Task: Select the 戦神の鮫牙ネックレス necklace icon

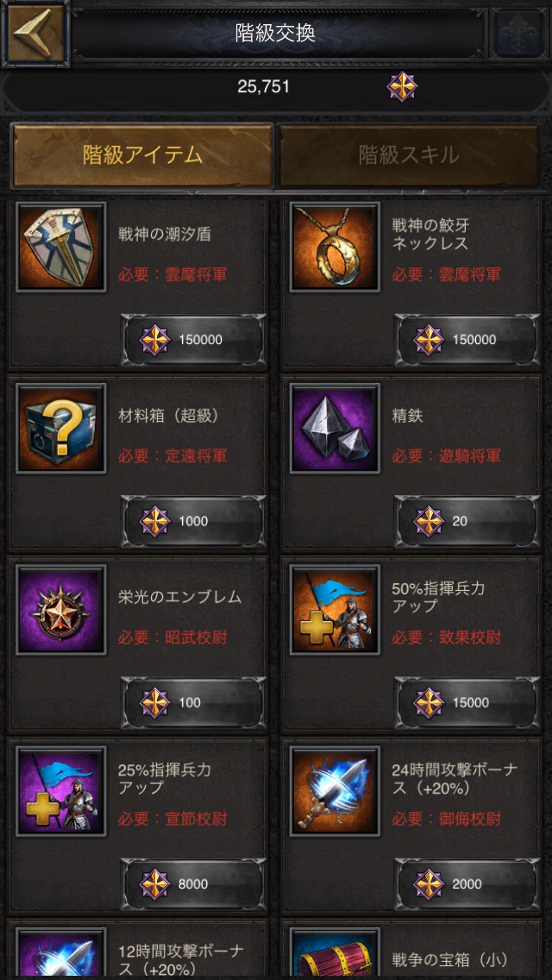Action: pyautogui.click(x=335, y=247)
